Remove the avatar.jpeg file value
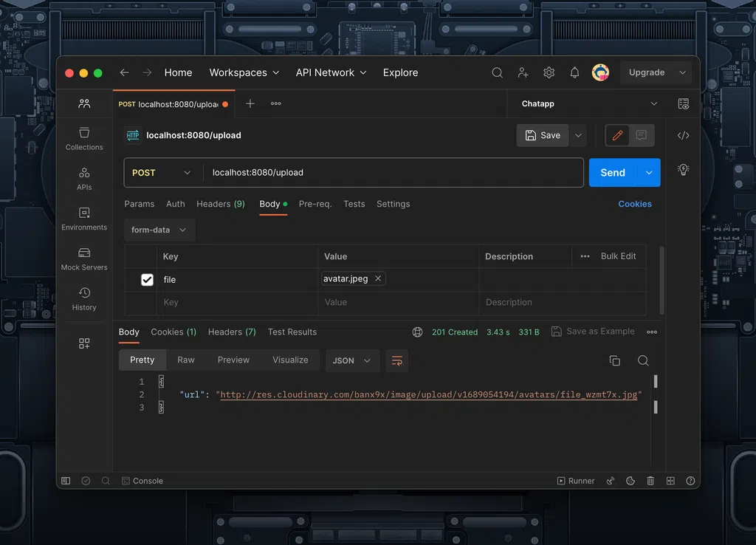 pos(378,278)
